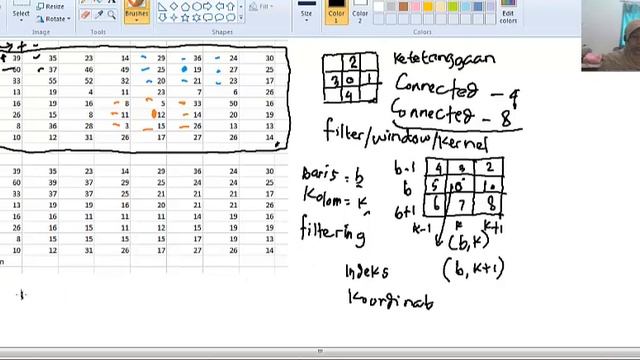Image resolution: width=640 pixels, height=360 pixels.
Task: Select the diamond shape
Action: (x=174, y=7)
